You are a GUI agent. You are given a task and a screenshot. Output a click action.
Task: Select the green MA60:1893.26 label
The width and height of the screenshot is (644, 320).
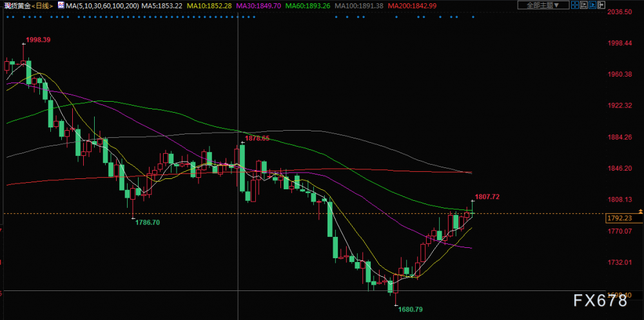[308, 6]
